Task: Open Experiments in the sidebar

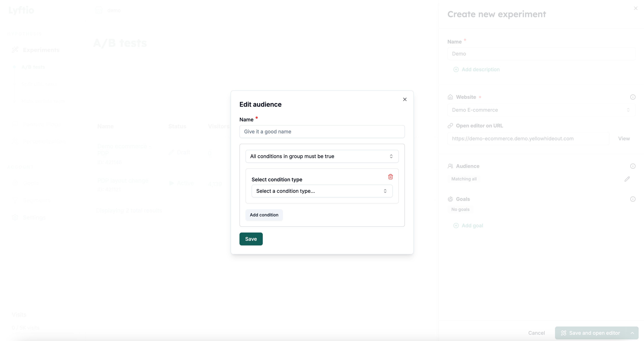Action: (41, 50)
